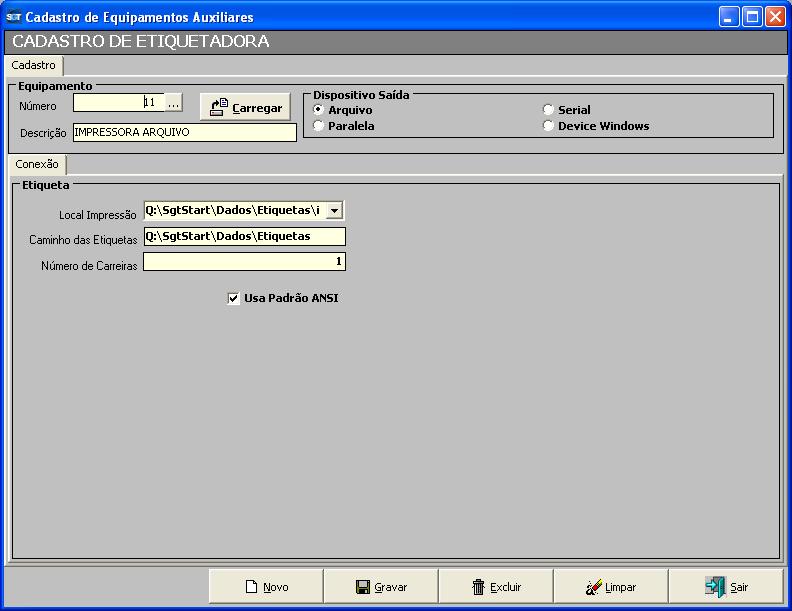Maximize the Cadastro de Equipamentos window
792x611 pixels.
tap(751, 17)
